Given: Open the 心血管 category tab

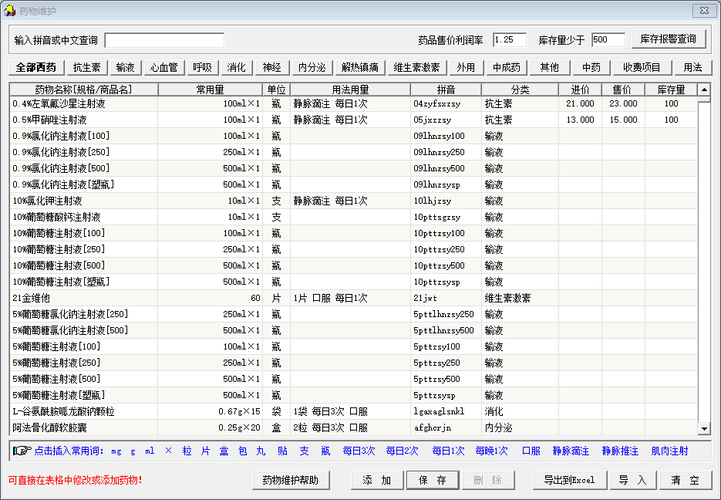Looking at the screenshot, I should pos(164,68).
